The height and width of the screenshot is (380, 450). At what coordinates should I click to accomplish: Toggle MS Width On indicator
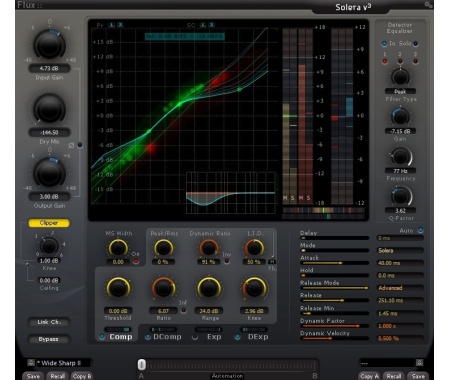pyautogui.click(x=136, y=261)
